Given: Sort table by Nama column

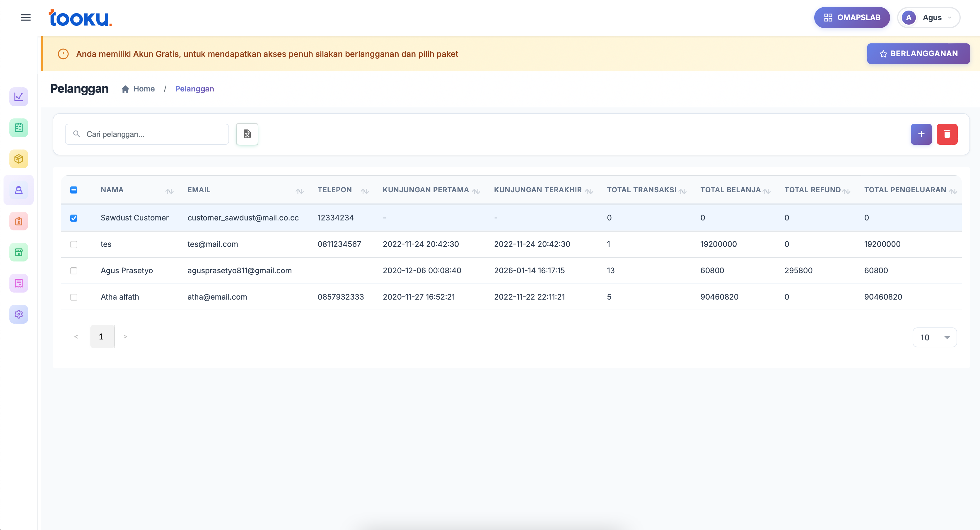Looking at the screenshot, I should tap(169, 191).
